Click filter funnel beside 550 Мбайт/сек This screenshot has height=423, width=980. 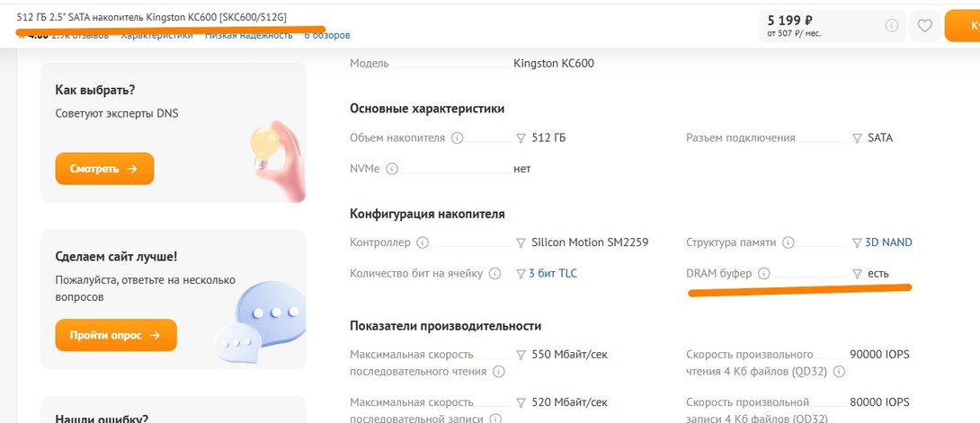point(521,355)
